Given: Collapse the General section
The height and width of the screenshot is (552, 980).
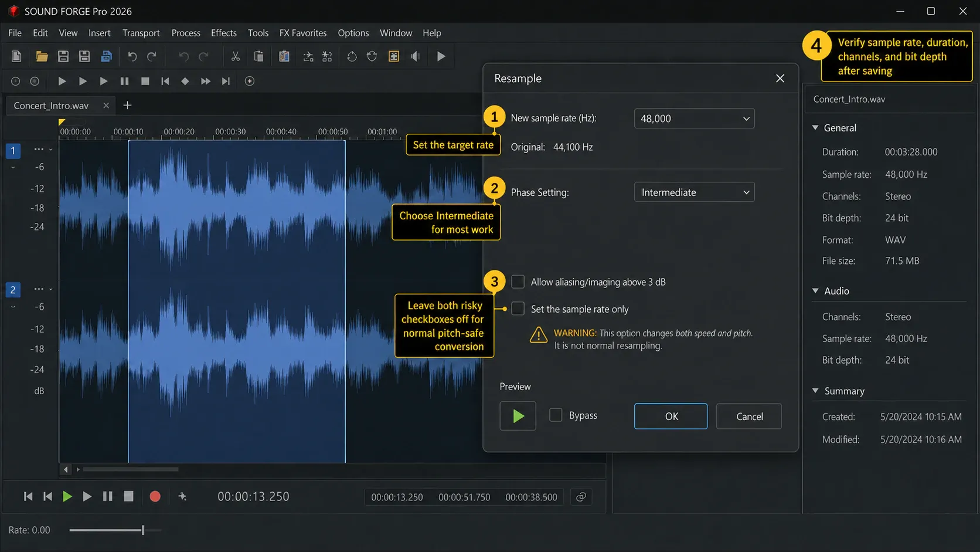Looking at the screenshot, I should click(815, 127).
